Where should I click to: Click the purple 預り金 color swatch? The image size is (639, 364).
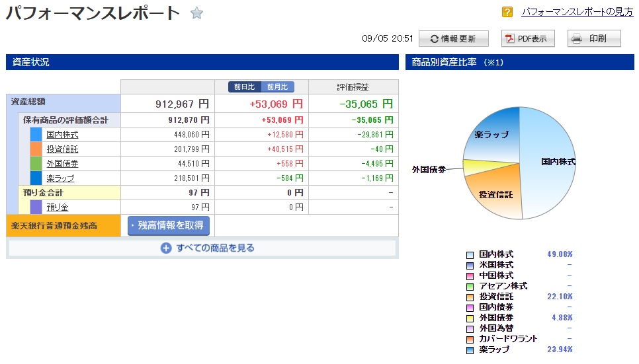(x=36, y=207)
